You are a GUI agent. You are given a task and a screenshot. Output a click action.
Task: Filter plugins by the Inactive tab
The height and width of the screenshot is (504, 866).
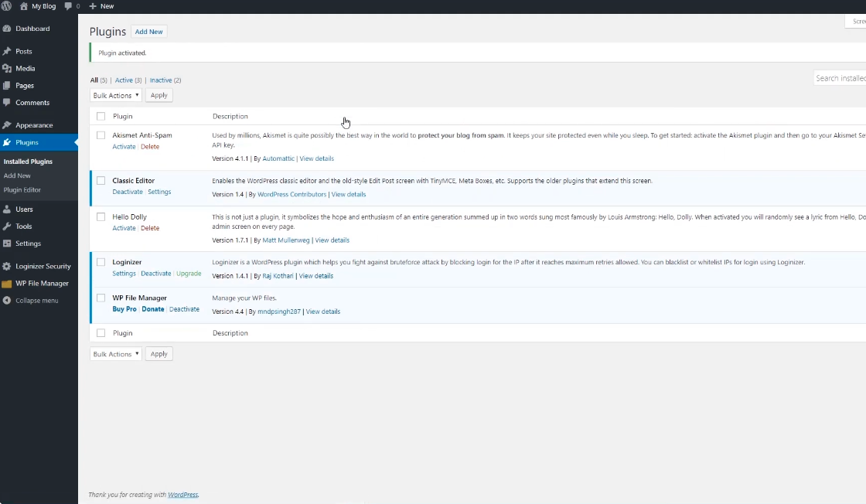point(161,80)
